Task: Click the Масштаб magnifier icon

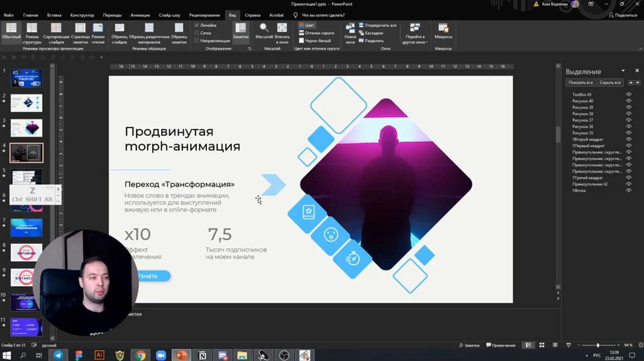Action: click(264, 28)
